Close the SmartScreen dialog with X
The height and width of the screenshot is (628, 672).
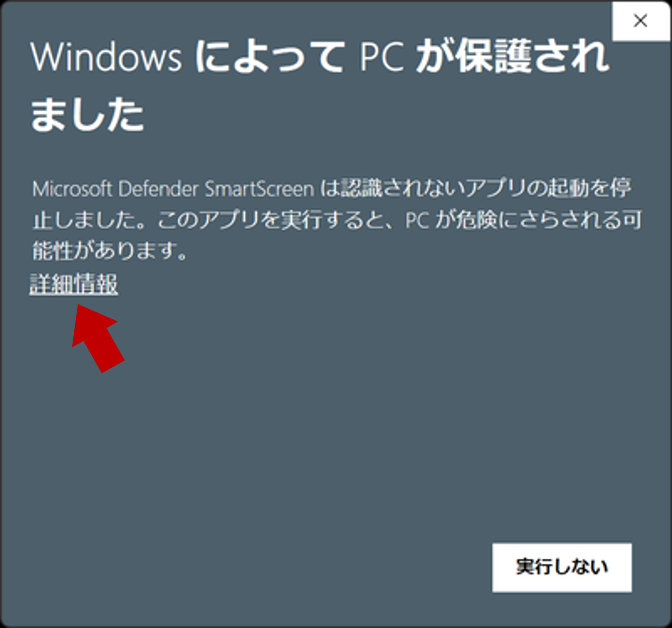tap(641, 21)
